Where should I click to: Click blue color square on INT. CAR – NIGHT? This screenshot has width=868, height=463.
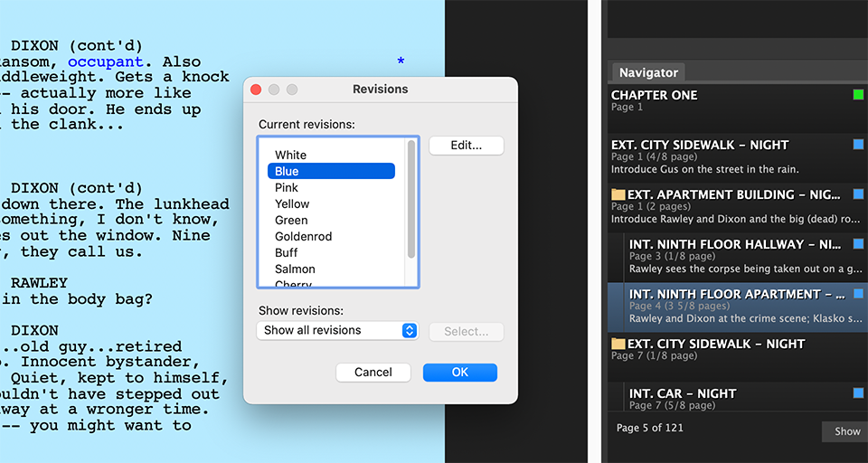pyautogui.click(x=858, y=393)
